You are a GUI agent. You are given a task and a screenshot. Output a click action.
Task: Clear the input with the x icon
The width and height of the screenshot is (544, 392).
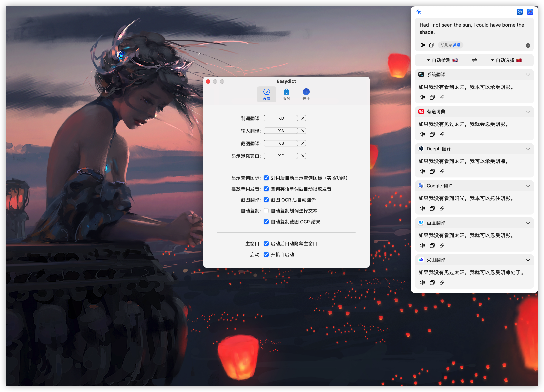(528, 46)
